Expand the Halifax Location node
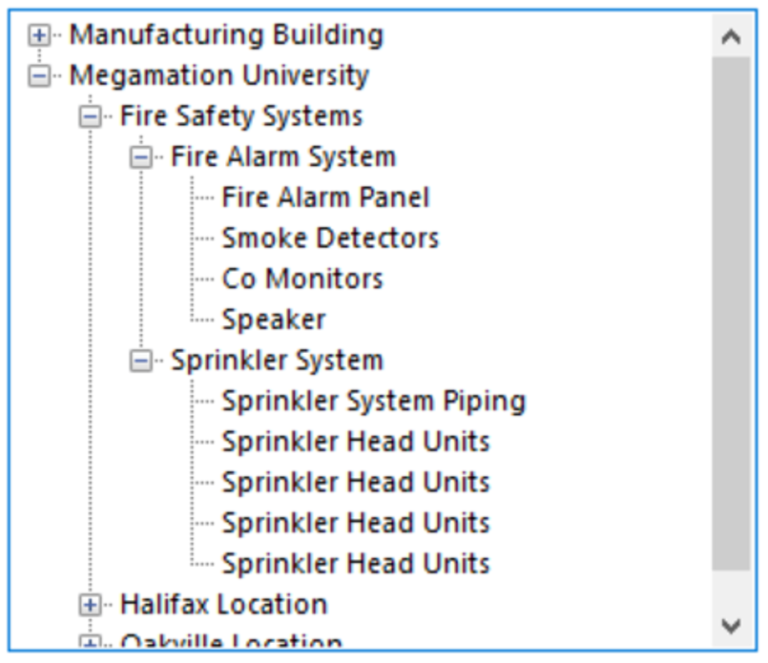The height and width of the screenshot is (663, 768). (90, 605)
